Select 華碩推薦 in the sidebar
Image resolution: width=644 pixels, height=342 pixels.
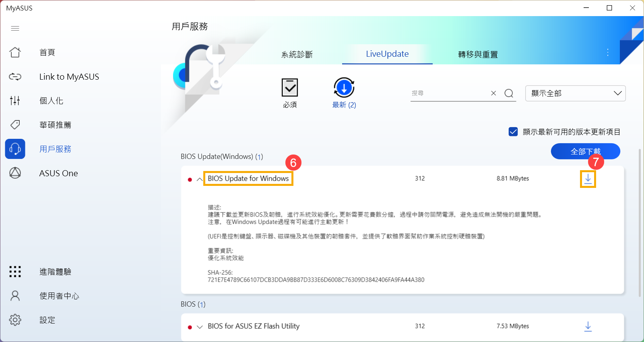point(56,125)
